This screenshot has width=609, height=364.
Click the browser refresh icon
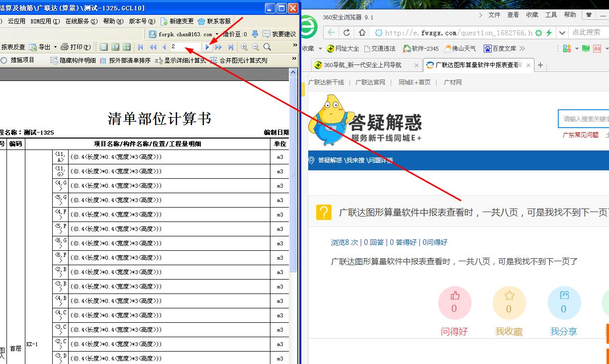pyautogui.click(x=347, y=33)
